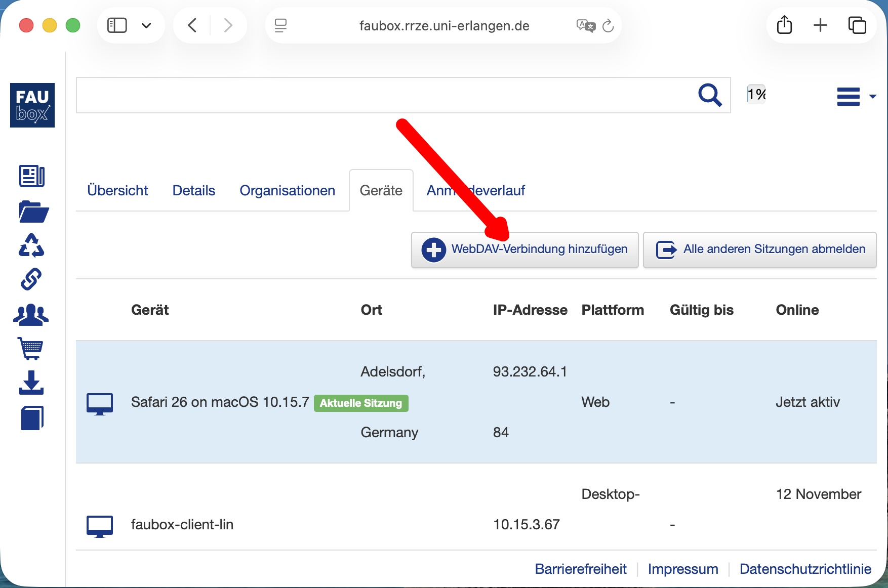The height and width of the screenshot is (588, 888).
Task: Open the groups people sidebar icon
Action: click(31, 314)
